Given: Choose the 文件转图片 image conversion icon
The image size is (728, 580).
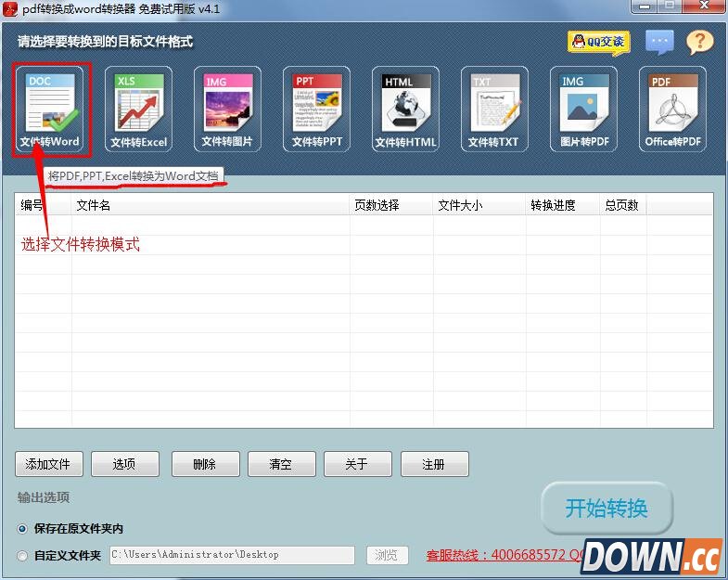Looking at the screenshot, I should tap(227, 110).
